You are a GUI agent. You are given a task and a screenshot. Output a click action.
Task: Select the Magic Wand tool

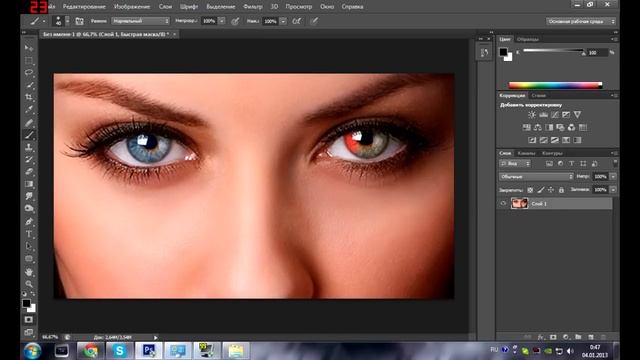[x=29, y=85]
